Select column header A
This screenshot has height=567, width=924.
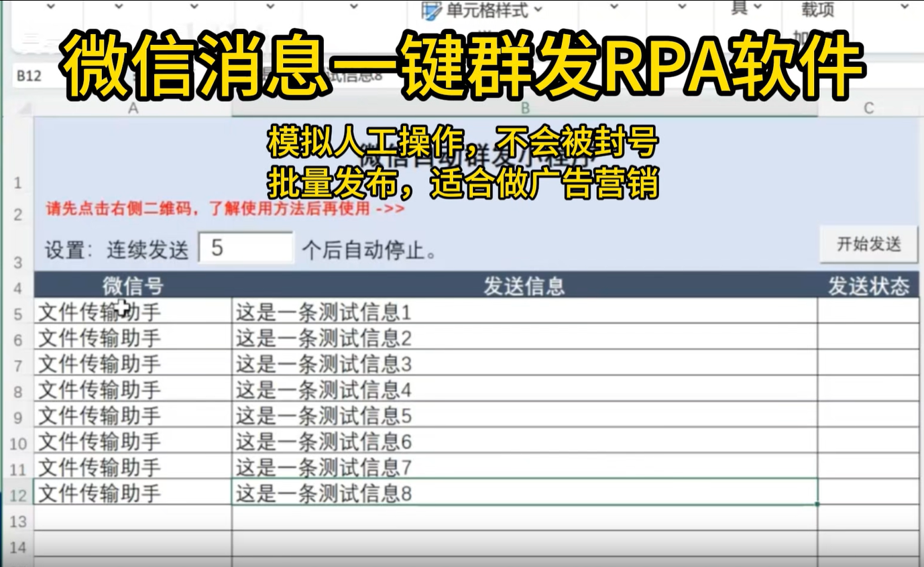click(x=133, y=107)
